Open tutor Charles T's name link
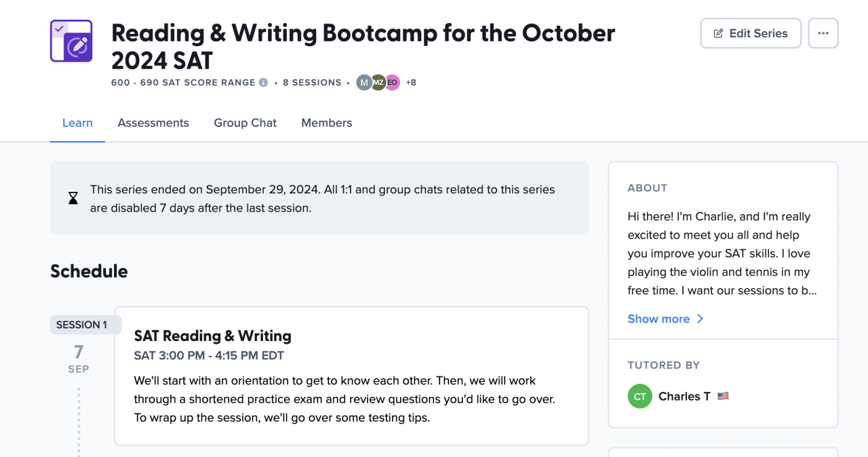This screenshot has height=457, width=868. click(684, 397)
